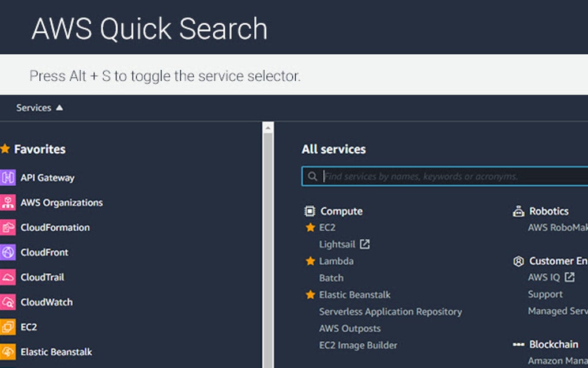Toggle the Lambda favorite star

click(x=310, y=261)
